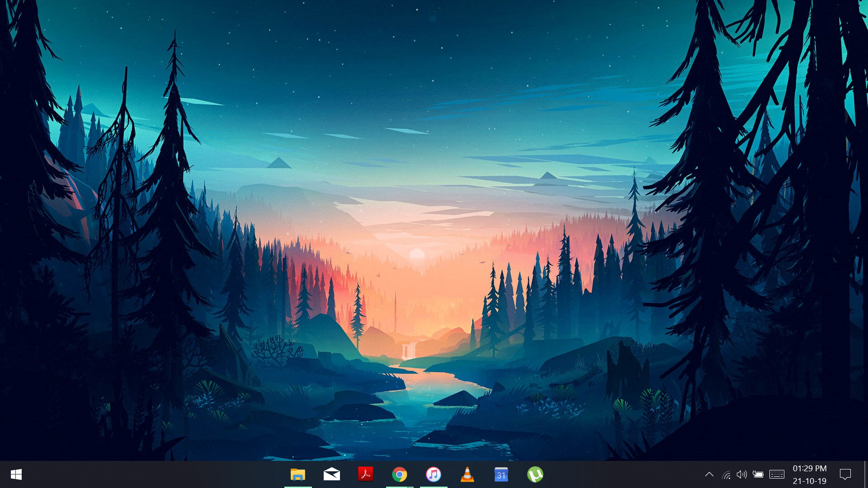Open the Wi-Fi network flyout
This screenshot has width=868, height=488.
pyautogui.click(x=726, y=474)
